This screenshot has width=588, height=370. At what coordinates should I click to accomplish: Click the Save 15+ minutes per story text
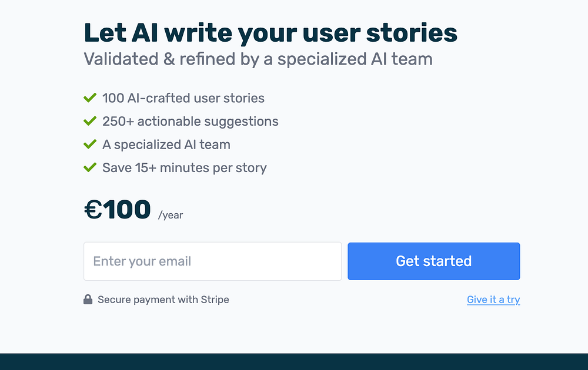(x=185, y=168)
